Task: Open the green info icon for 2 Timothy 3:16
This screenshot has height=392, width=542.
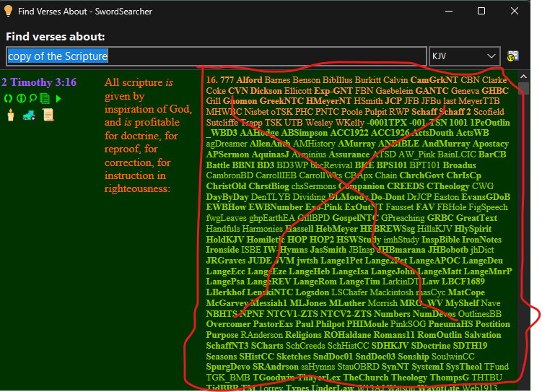Action: pyautogui.click(x=21, y=99)
